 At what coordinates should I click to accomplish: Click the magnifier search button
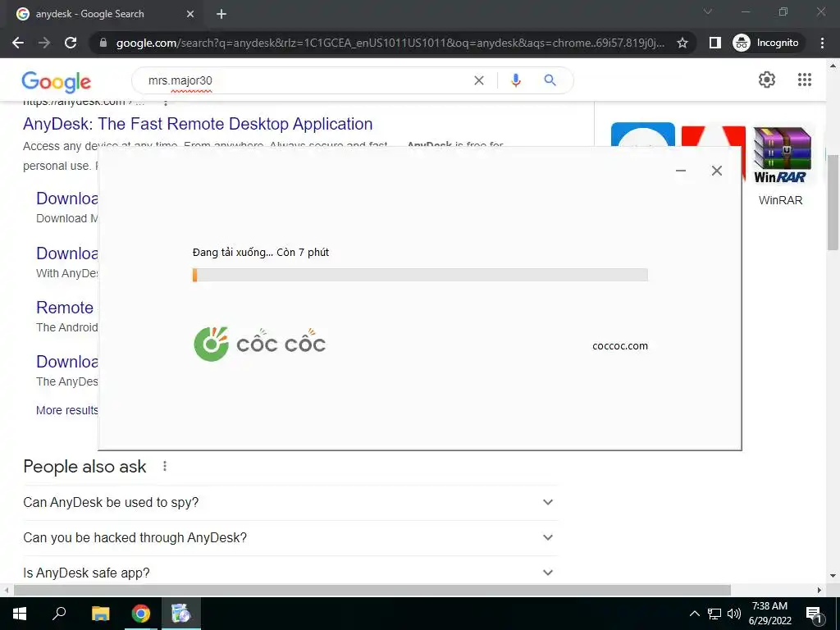tap(550, 80)
